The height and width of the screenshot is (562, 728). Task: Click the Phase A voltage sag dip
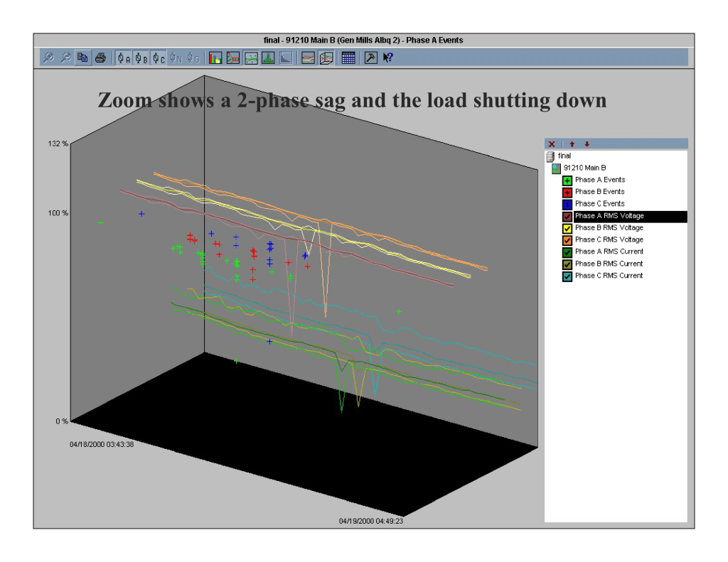[291, 327]
